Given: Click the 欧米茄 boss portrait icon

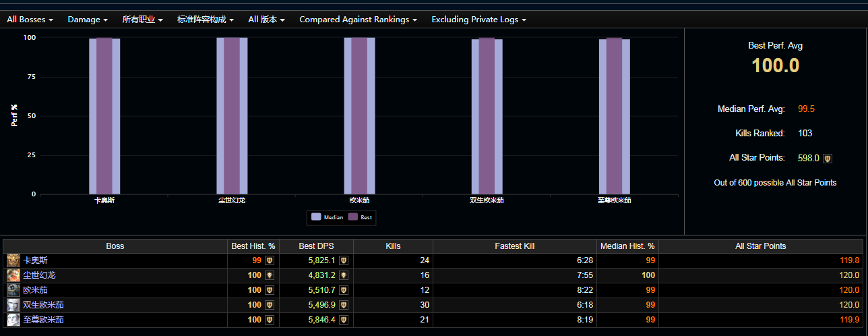Looking at the screenshot, I should click(13, 290).
